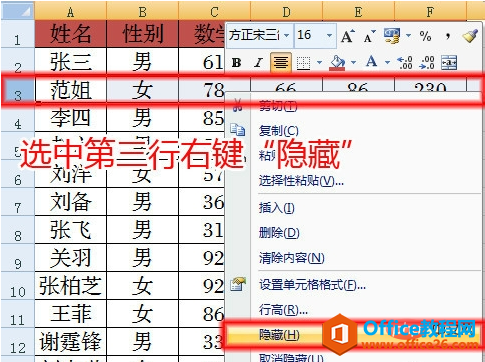Click cell containing 谢霆锋
Screen dimensions: 485x362
[x=70, y=342]
